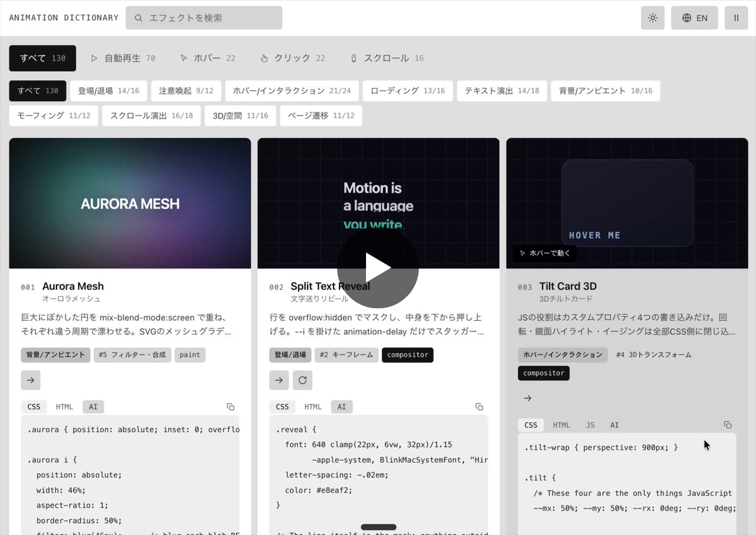
Task: Filter by ホバー/インタラクション 21/24 category chip
Action: pyautogui.click(x=292, y=91)
